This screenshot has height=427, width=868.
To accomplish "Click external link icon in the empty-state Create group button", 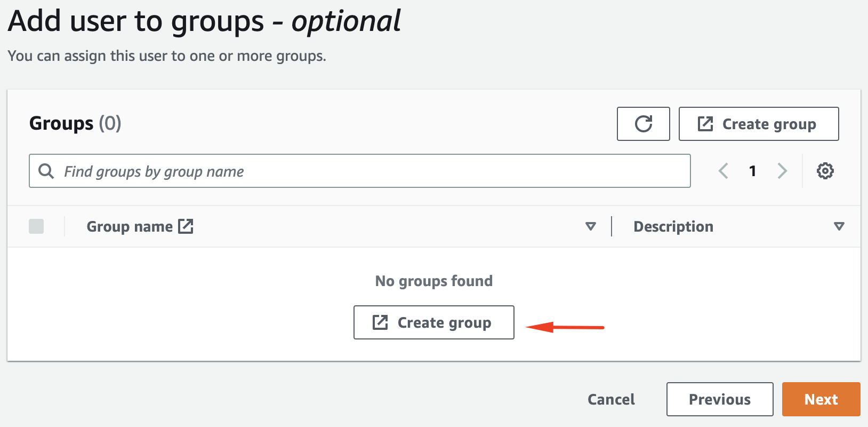I will (x=380, y=322).
